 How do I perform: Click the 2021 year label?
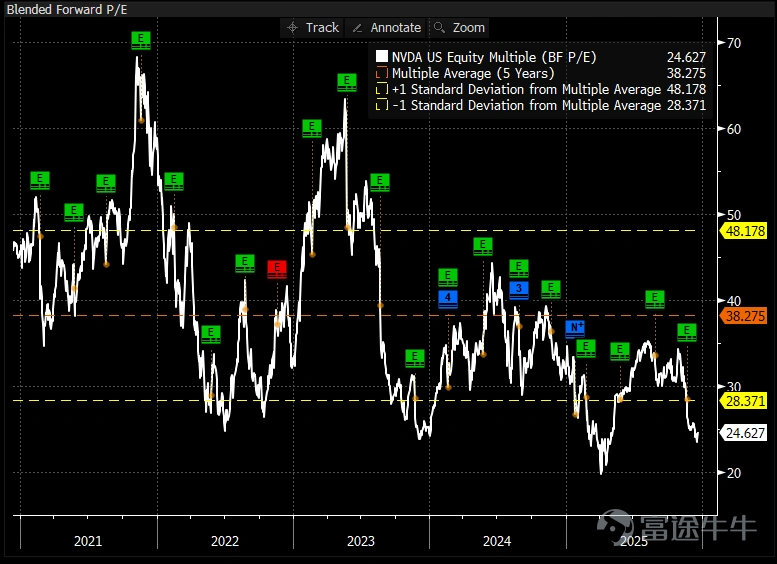click(88, 541)
